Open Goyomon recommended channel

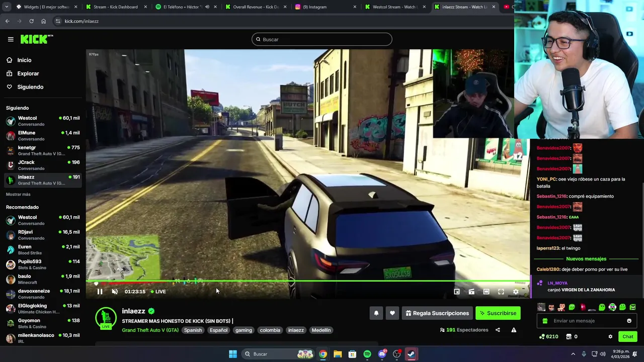point(43,323)
